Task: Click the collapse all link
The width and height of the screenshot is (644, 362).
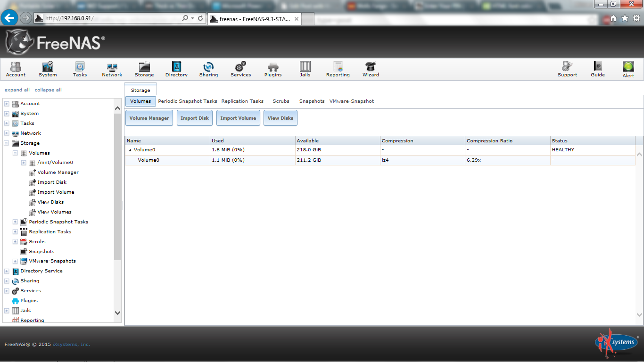Action: click(48, 90)
